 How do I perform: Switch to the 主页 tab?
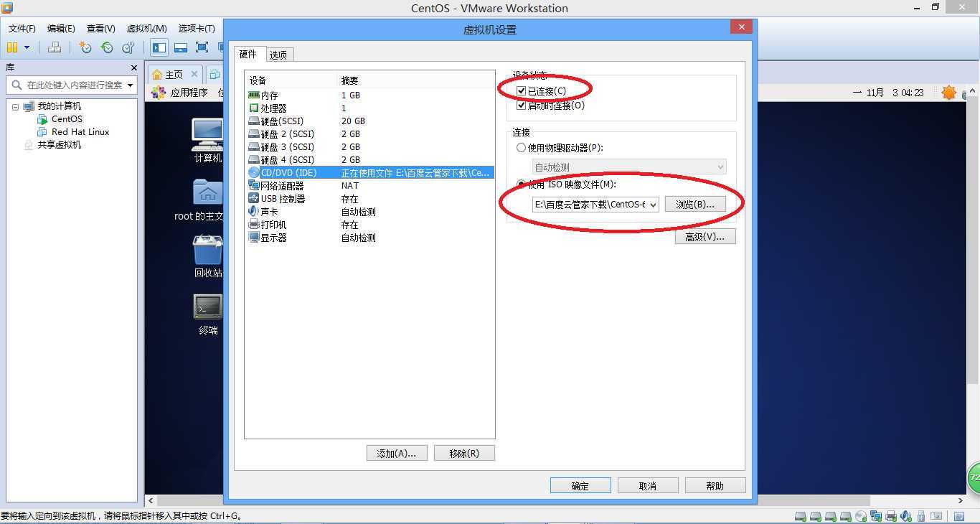pos(174,75)
